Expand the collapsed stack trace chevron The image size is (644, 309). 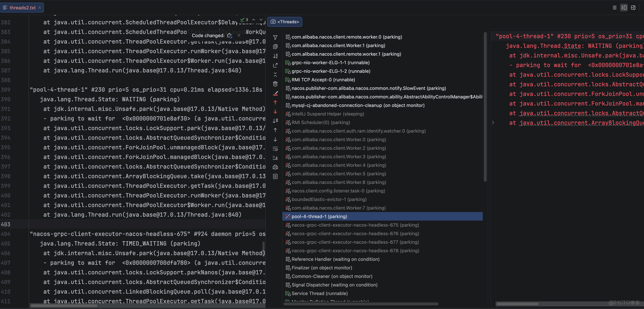493,123
